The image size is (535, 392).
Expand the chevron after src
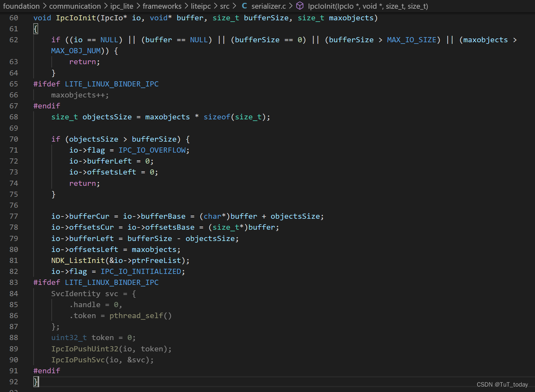(234, 6)
